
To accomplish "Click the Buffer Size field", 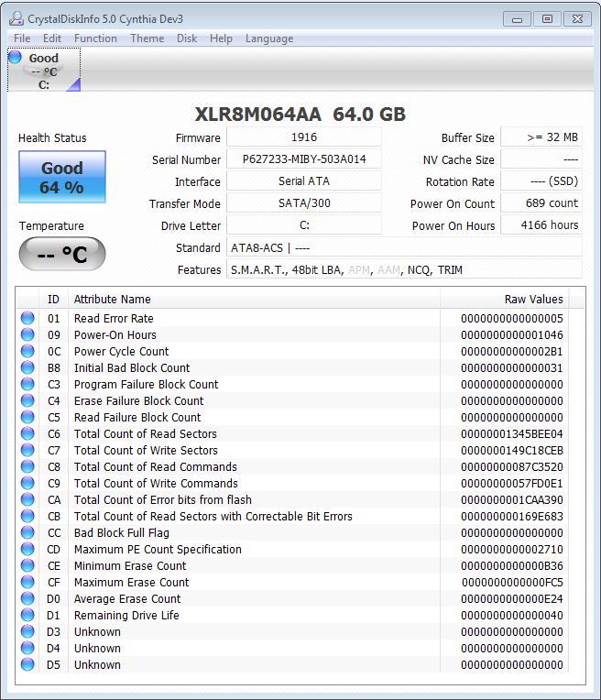I will [x=541, y=137].
